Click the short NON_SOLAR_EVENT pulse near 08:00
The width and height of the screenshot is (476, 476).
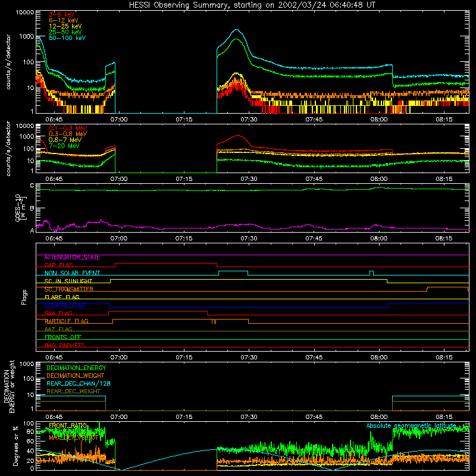(371, 273)
